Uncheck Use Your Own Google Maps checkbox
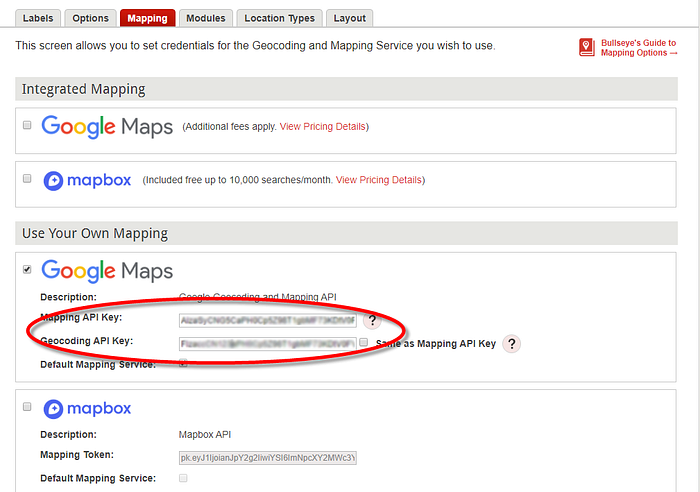Image resolution: width=700 pixels, height=492 pixels. [x=27, y=269]
